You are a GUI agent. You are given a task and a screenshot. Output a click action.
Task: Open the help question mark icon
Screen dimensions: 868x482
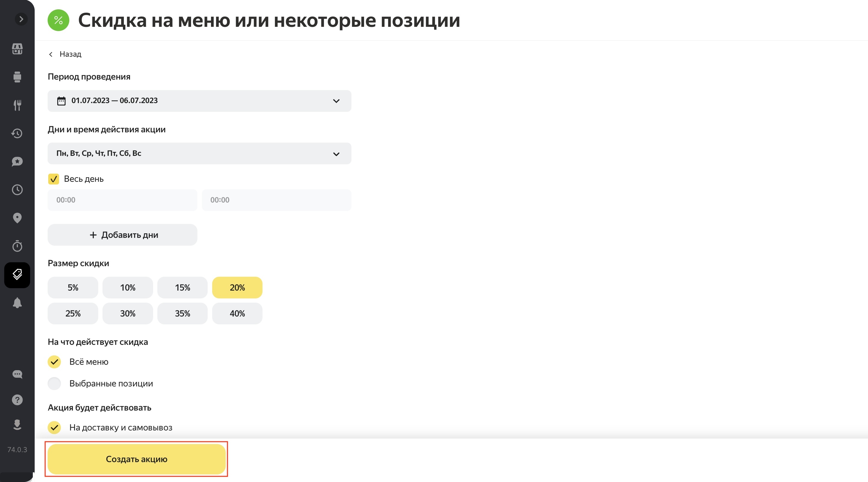(x=17, y=400)
